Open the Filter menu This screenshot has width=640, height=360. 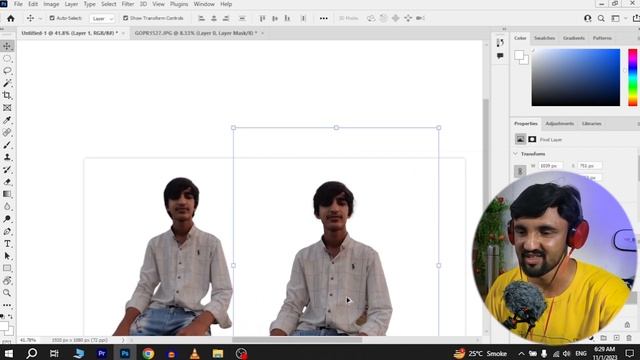click(128, 4)
